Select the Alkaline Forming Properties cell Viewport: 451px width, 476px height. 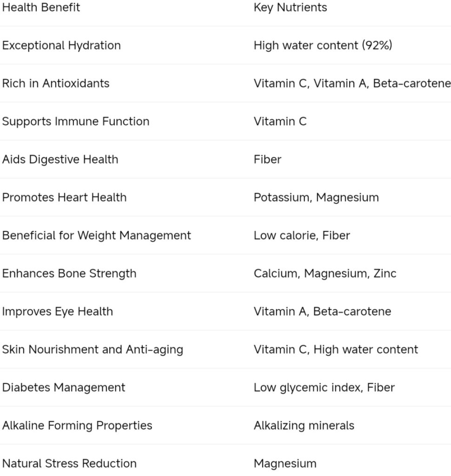[77, 426]
